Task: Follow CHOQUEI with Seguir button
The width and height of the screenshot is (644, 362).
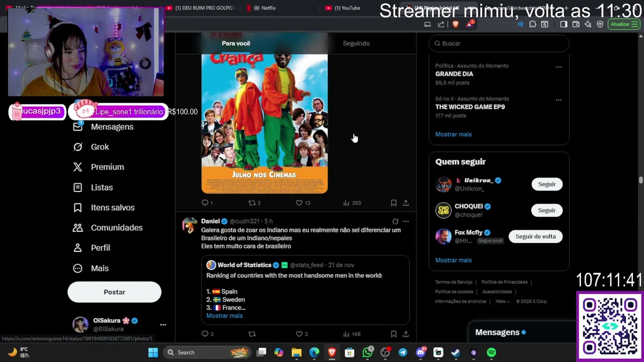Action: coord(547,210)
